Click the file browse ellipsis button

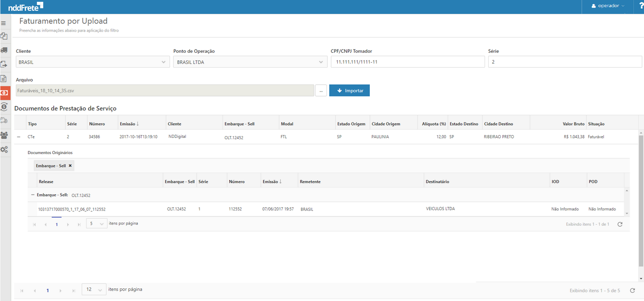(x=321, y=91)
